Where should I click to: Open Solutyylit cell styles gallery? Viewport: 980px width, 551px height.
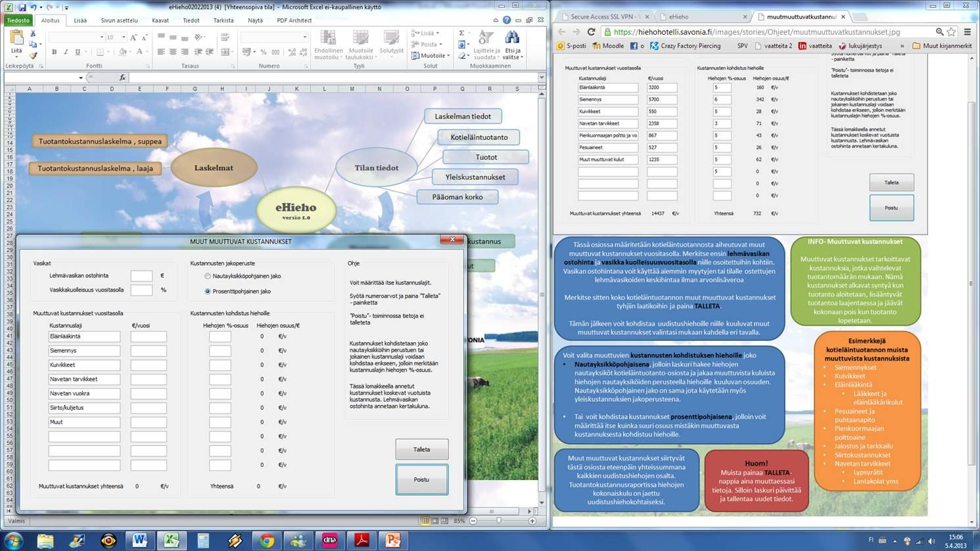392,43
